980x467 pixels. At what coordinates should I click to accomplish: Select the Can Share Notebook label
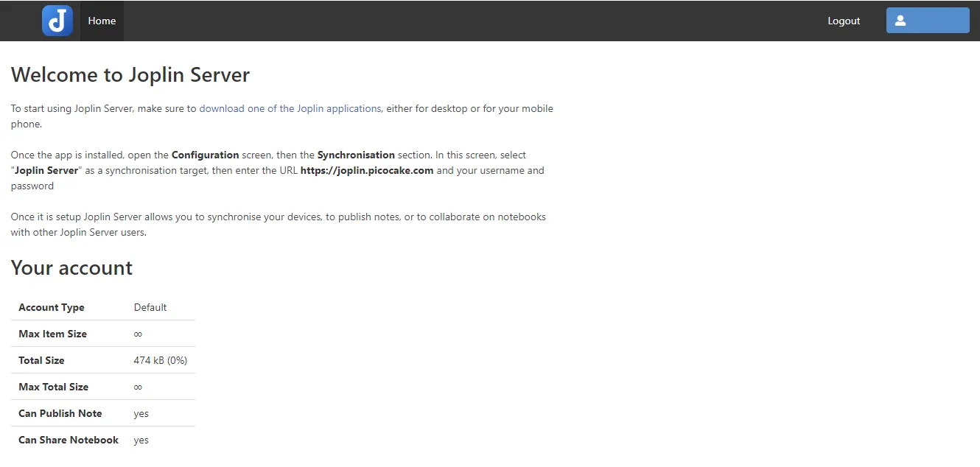(69, 440)
